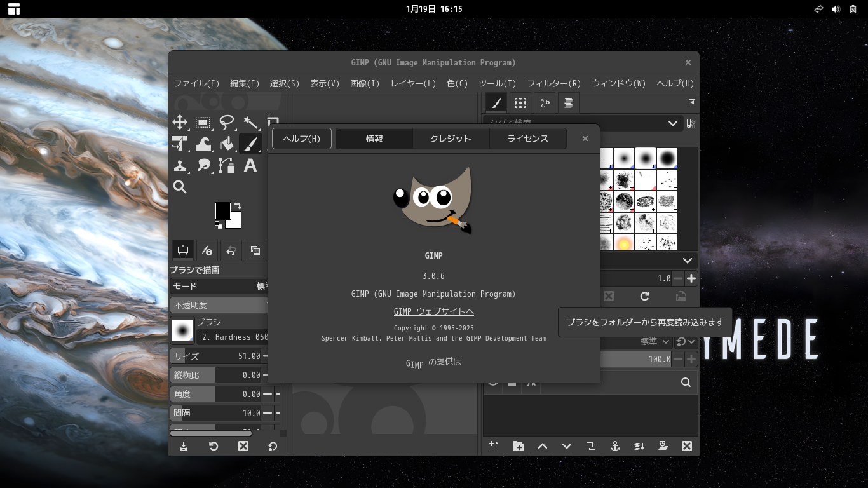Switch to the ライセンス tab
The image size is (868, 488).
coord(527,139)
